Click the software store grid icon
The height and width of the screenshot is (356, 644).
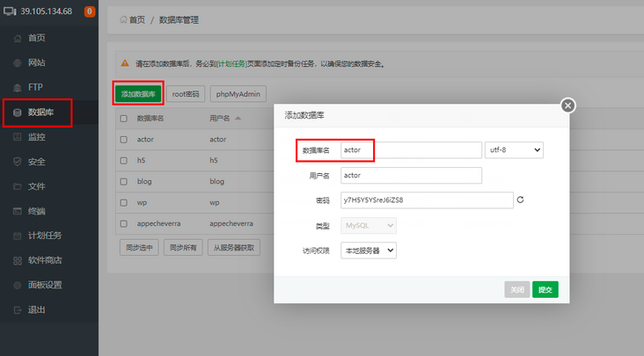coord(18,260)
